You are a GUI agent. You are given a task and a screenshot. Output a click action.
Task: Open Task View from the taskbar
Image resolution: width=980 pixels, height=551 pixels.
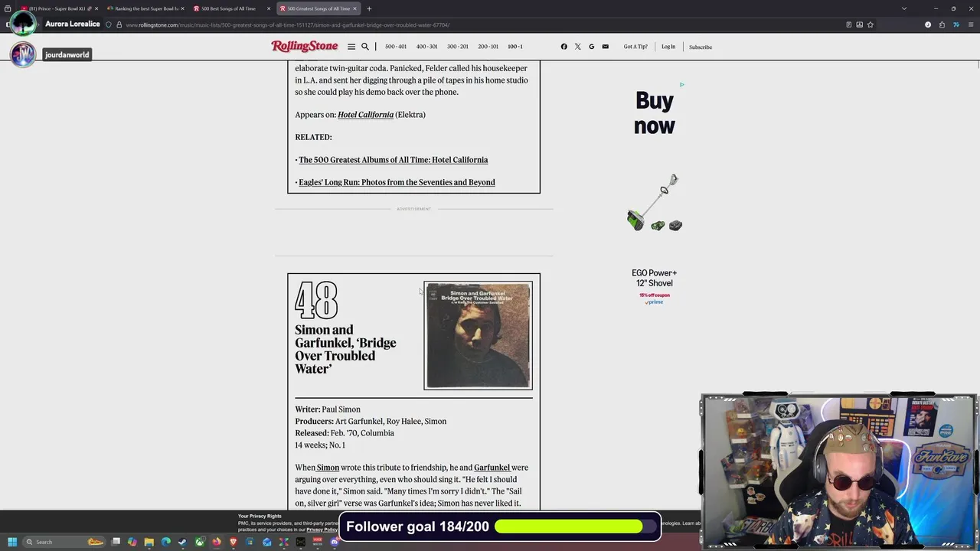tap(116, 542)
